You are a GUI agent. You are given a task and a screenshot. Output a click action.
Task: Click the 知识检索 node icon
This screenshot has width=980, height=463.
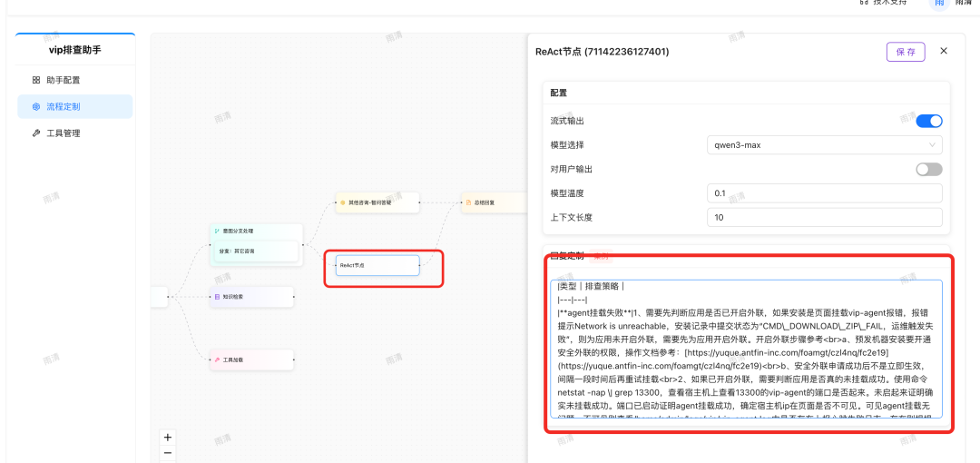pos(216,297)
